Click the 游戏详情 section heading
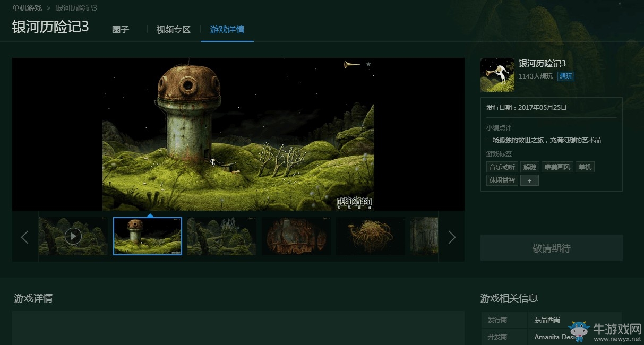The width and height of the screenshot is (644, 345). [x=33, y=298]
